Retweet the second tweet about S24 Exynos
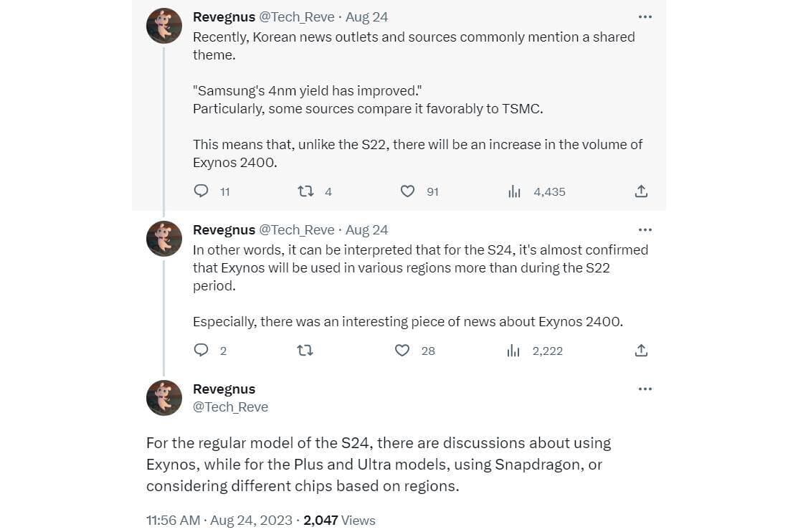798x532 pixels. (x=305, y=351)
